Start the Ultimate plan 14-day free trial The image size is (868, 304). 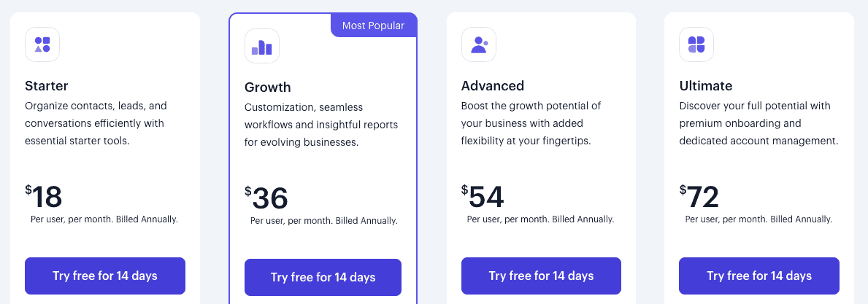tap(759, 276)
